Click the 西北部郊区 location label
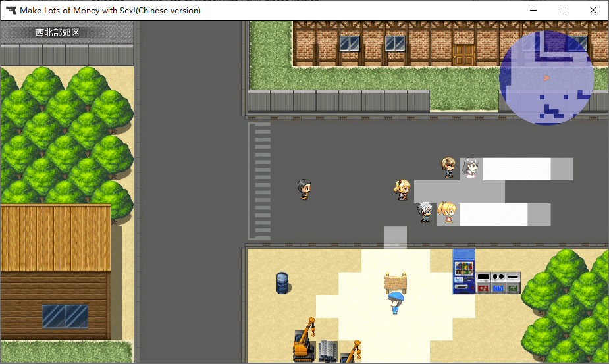Viewport: 609px width, 364px height. pyautogui.click(x=57, y=32)
